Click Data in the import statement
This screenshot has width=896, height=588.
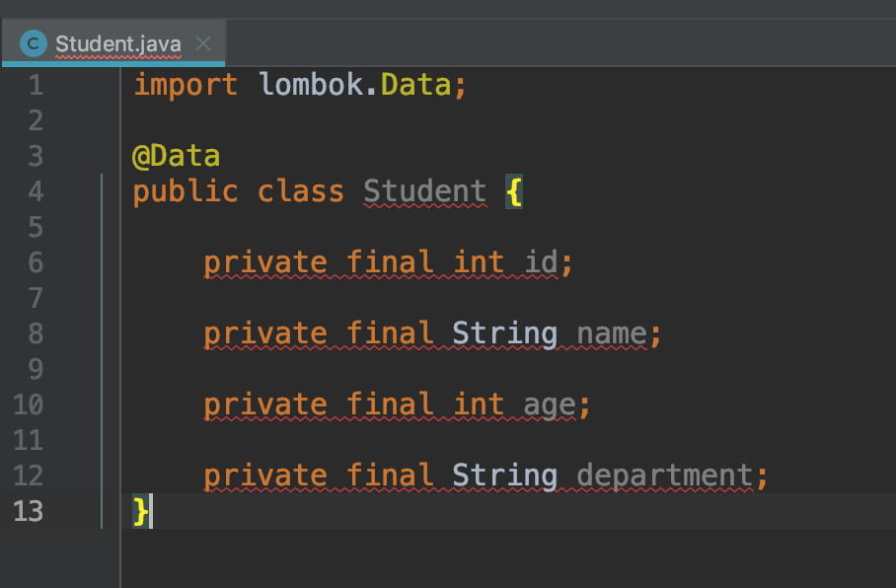click(x=416, y=85)
